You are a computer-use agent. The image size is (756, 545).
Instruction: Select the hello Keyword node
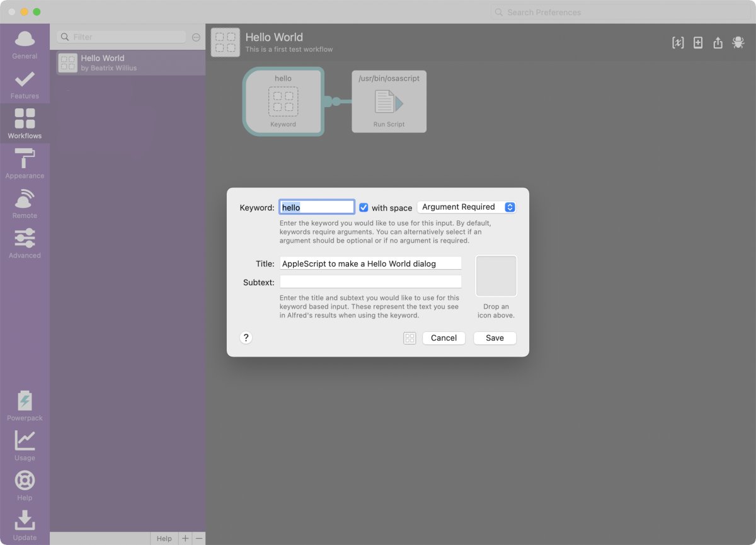click(x=283, y=101)
